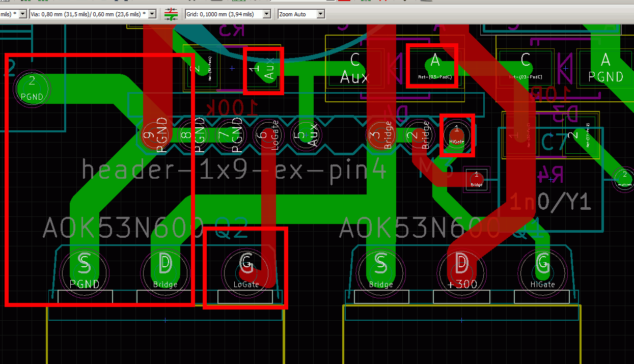Open the track width dropdown arrow

point(22,14)
